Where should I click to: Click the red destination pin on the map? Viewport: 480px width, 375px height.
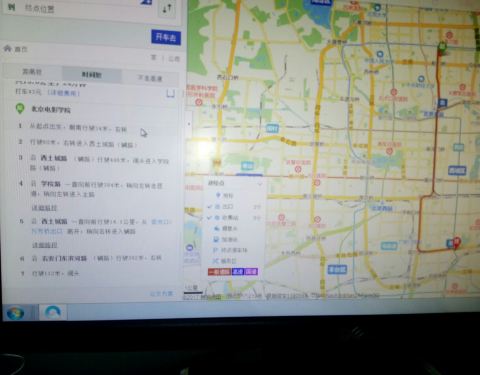point(456,242)
